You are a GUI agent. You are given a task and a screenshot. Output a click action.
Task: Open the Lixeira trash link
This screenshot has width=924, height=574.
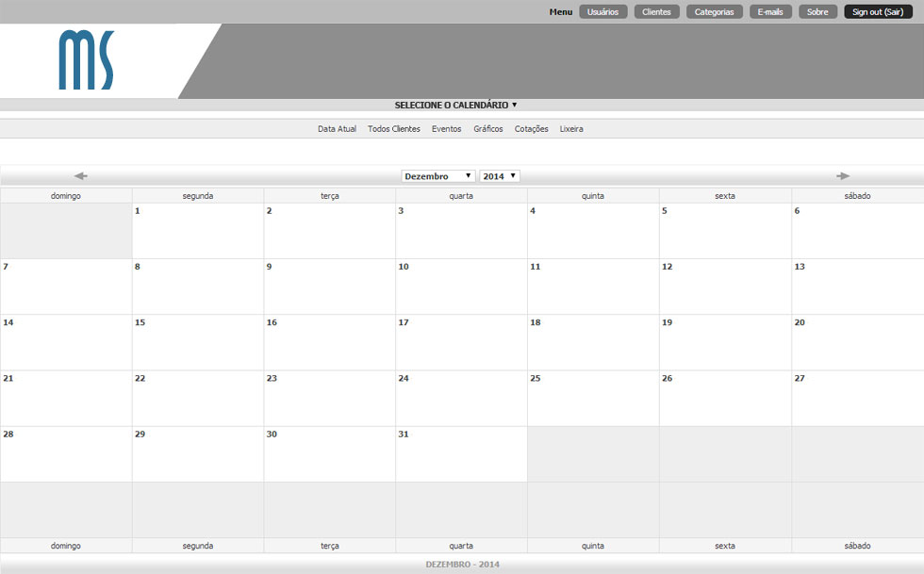[571, 128]
